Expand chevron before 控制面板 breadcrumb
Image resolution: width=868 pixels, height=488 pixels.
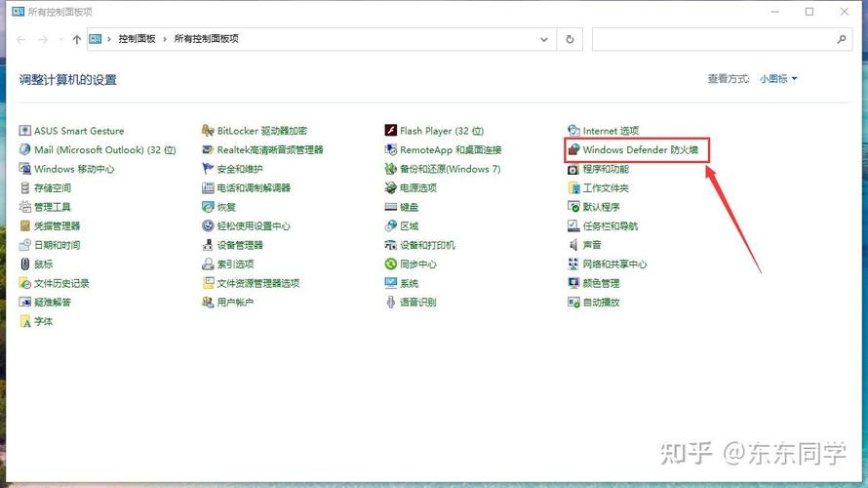click(x=109, y=39)
